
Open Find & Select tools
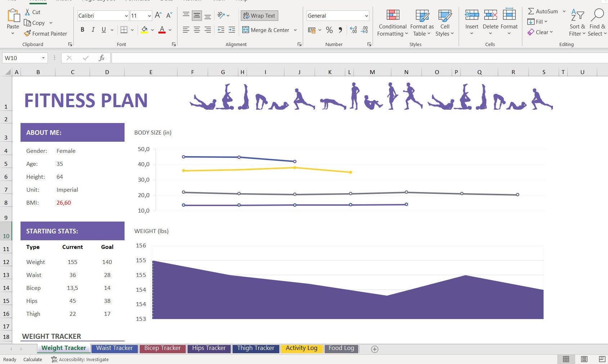tap(597, 22)
